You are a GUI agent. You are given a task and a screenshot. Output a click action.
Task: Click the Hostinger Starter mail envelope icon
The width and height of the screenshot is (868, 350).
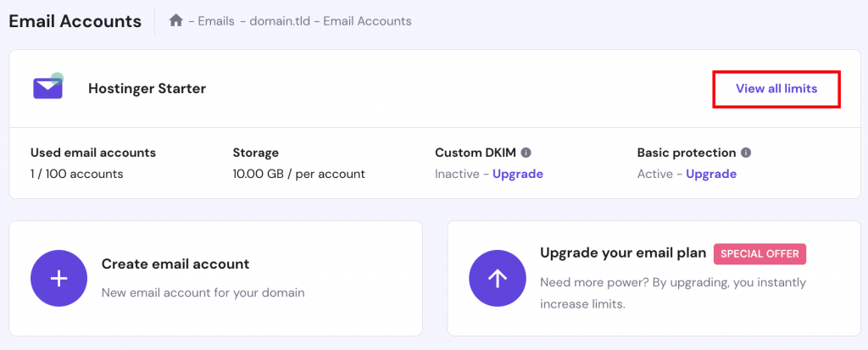(48, 87)
